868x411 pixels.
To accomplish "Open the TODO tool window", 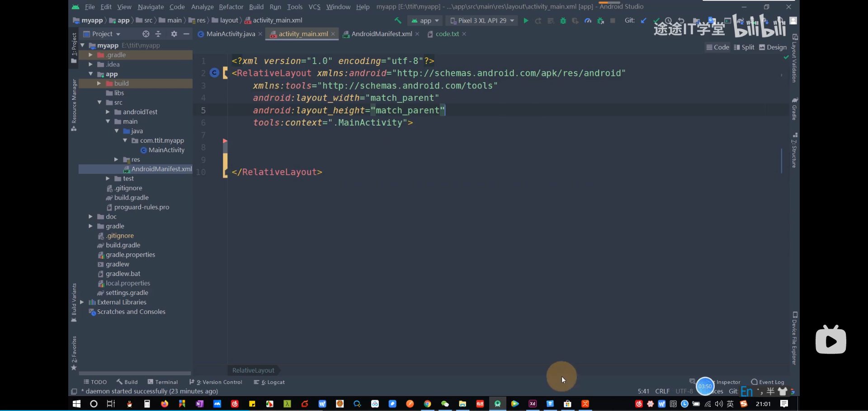I will tap(95, 382).
